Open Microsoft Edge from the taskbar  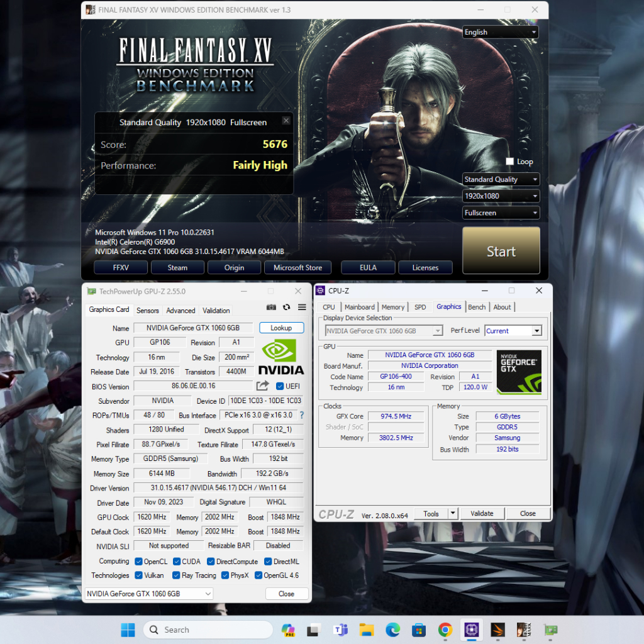tap(392, 630)
